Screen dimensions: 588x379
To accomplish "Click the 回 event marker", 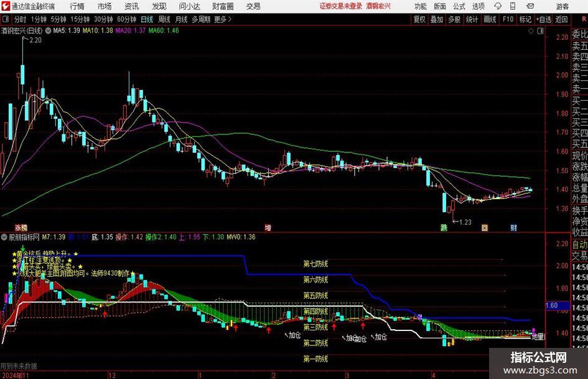I will [x=485, y=227].
